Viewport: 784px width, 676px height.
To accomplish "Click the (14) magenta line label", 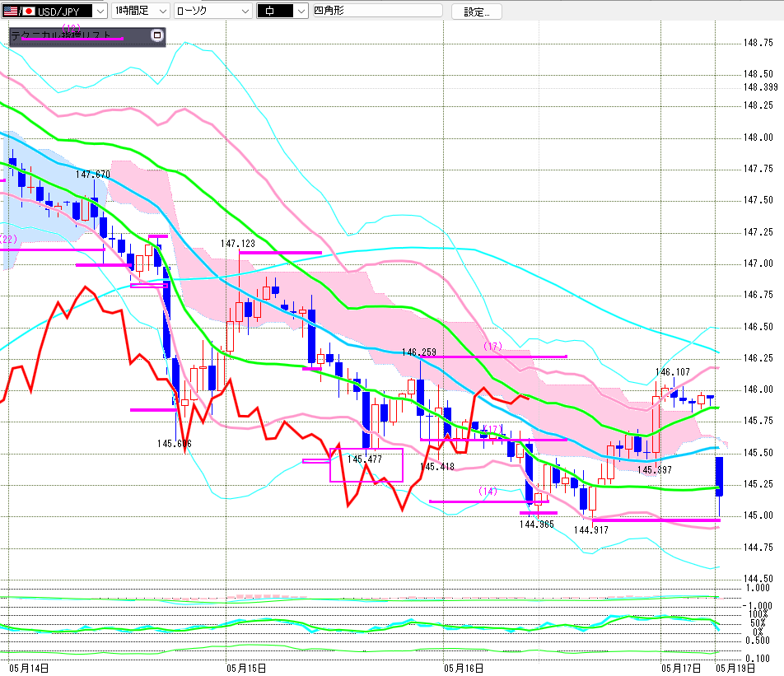I will pos(488,491).
